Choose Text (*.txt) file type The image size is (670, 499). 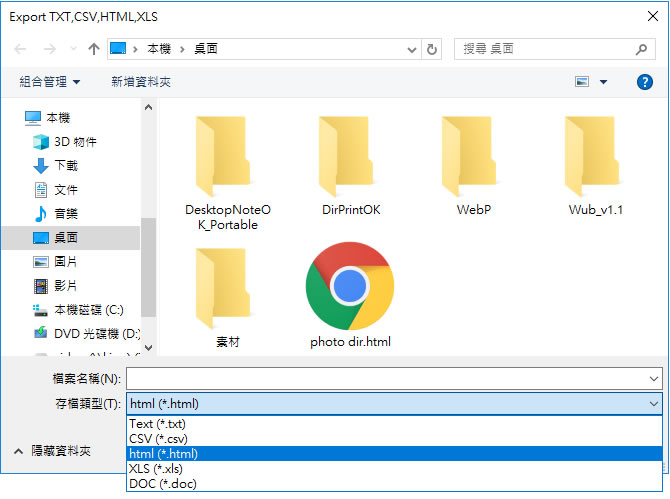point(394,424)
